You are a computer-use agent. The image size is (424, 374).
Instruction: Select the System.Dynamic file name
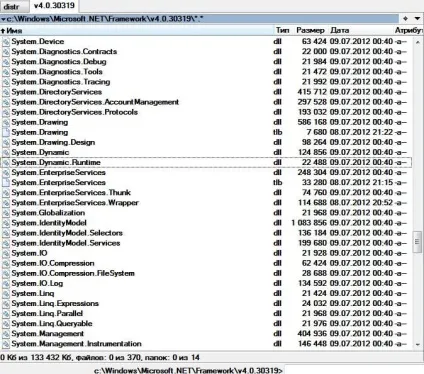click(40, 152)
